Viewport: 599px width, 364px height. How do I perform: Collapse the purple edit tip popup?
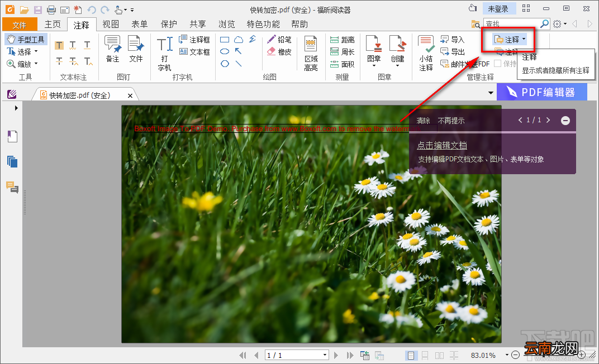565,121
